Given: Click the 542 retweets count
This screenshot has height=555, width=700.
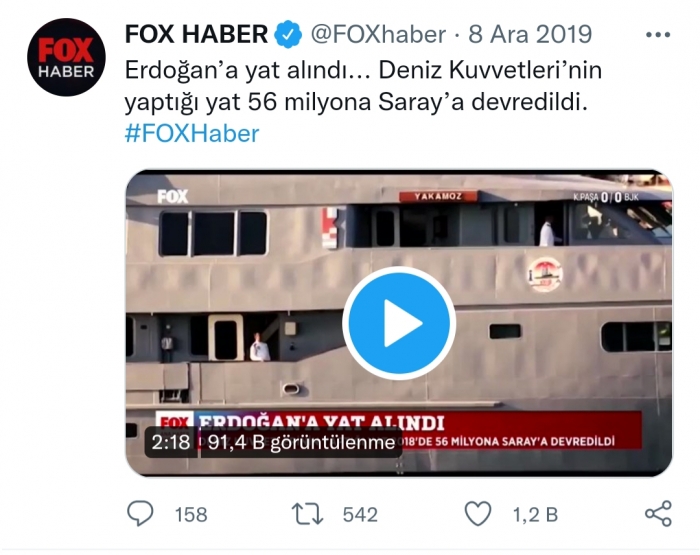Looking at the screenshot, I should (360, 514).
